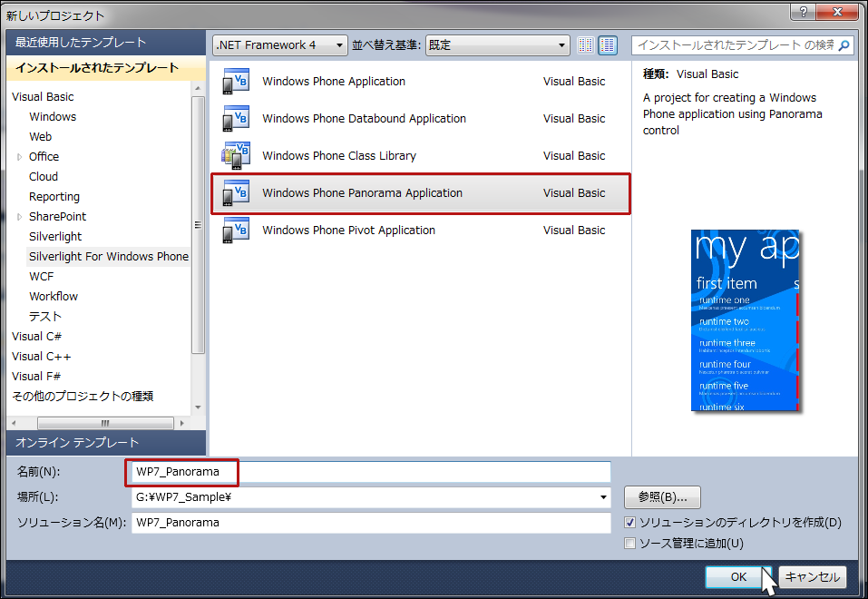Click the Windows Phone Class Library text
Image resolution: width=868 pixels, height=599 pixels.
339,156
